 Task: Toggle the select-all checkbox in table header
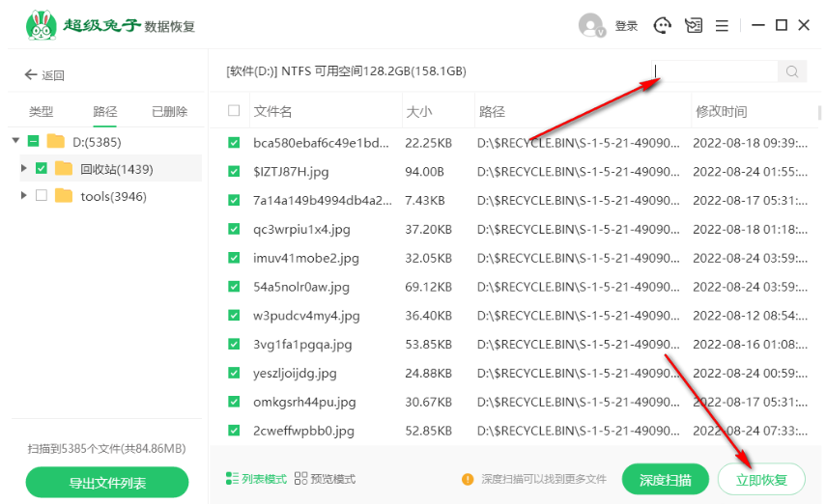(234, 111)
